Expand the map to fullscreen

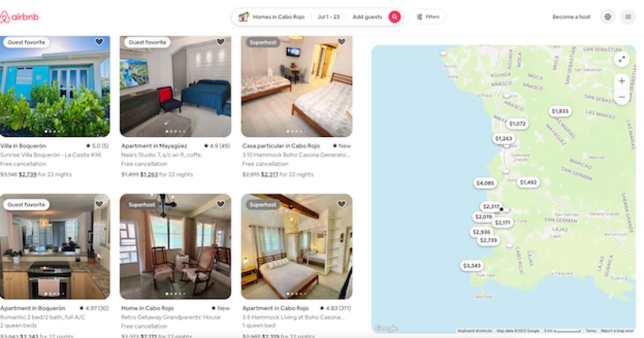click(621, 60)
